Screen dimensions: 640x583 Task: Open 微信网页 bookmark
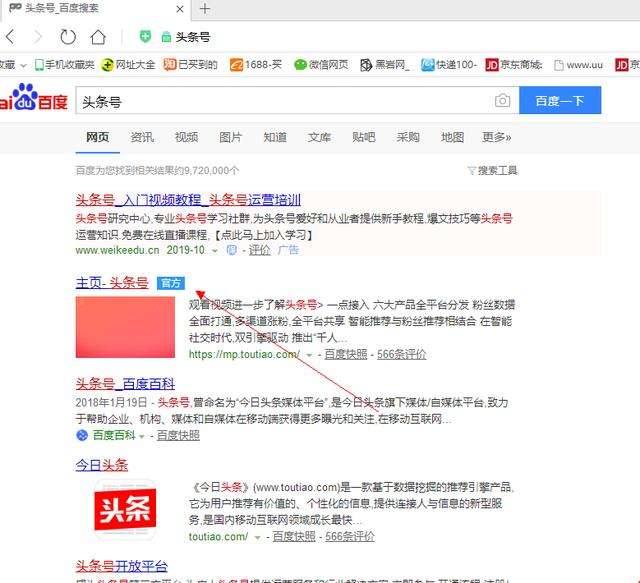pyautogui.click(x=322, y=65)
